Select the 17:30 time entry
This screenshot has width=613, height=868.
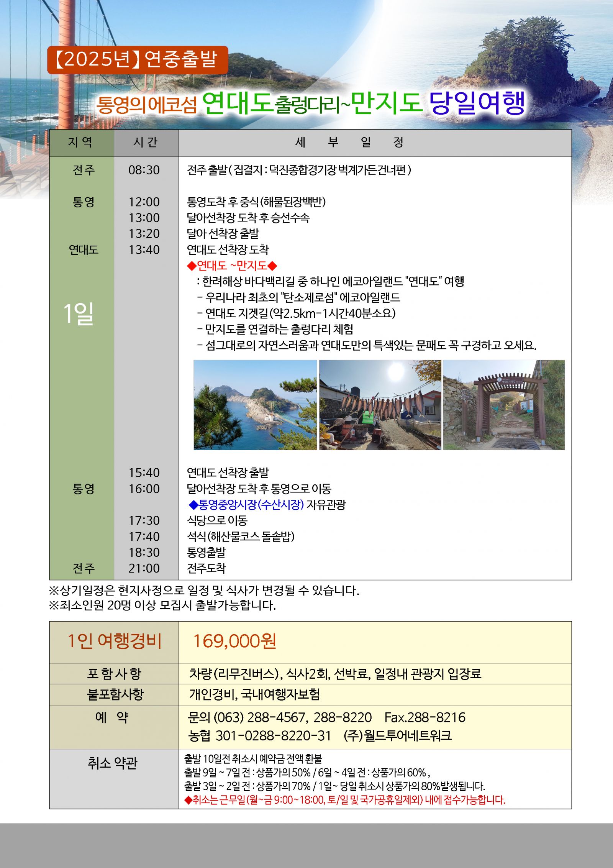(144, 521)
